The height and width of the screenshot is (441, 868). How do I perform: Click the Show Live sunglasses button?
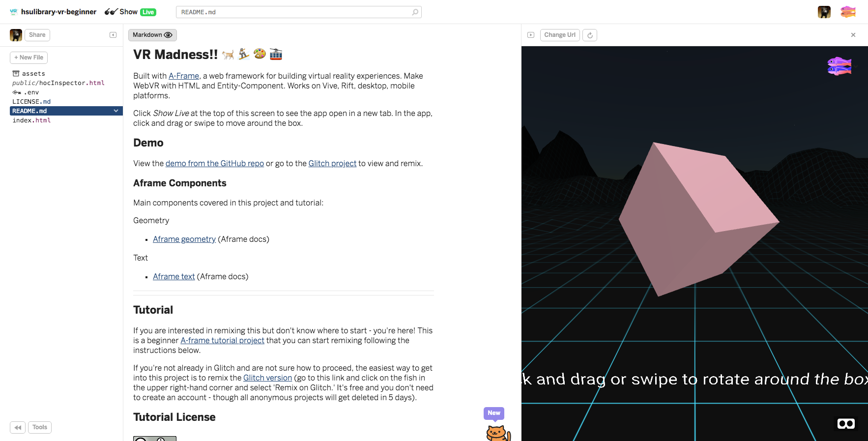tap(130, 12)
